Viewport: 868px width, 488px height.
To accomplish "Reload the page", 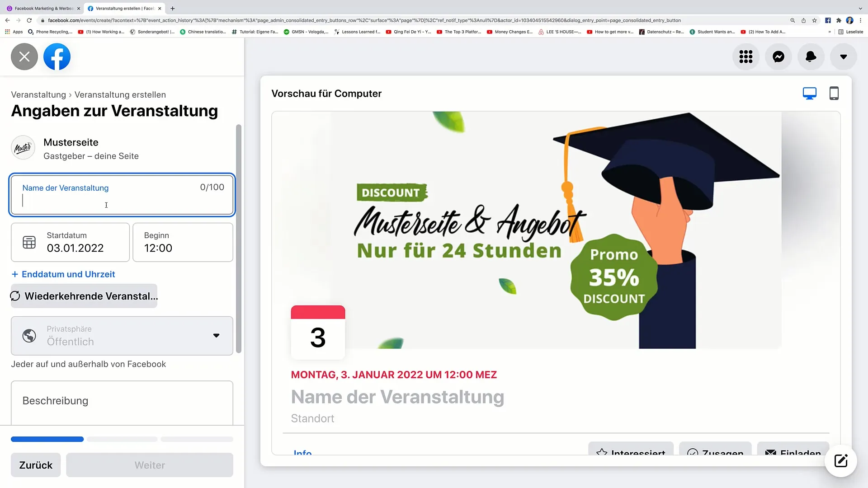I will pyautogui.click(x=29, y=20).
